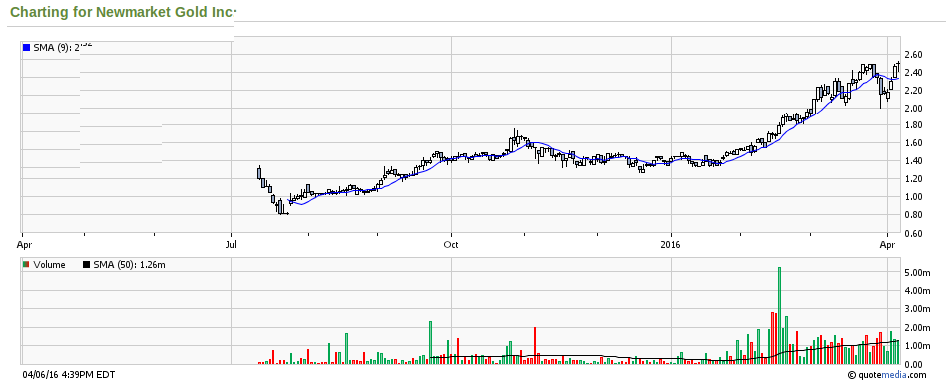Click the 5.00m volume axis label
The height and width of the screenshot is (389, 946).
[x=917, y=273]
